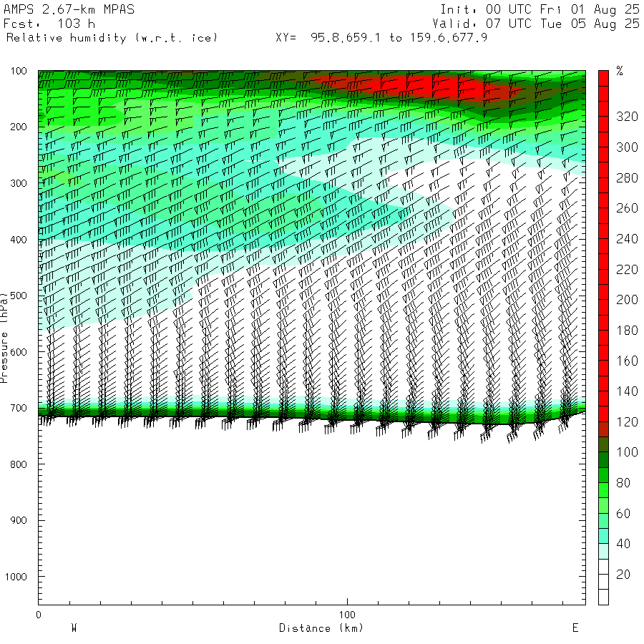Click the colorbar value "20"

pyautogui.click(x=623, y=575)
